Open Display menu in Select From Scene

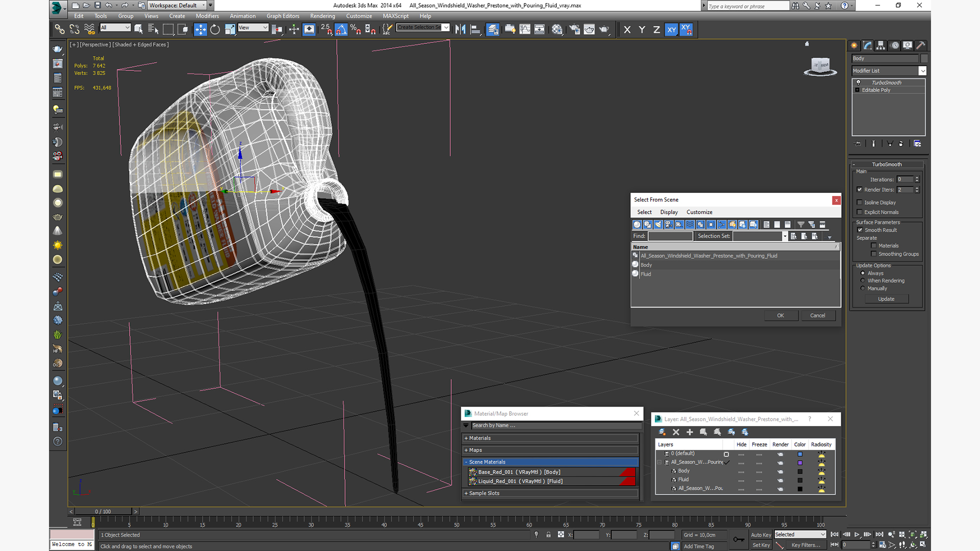(669, 212)
